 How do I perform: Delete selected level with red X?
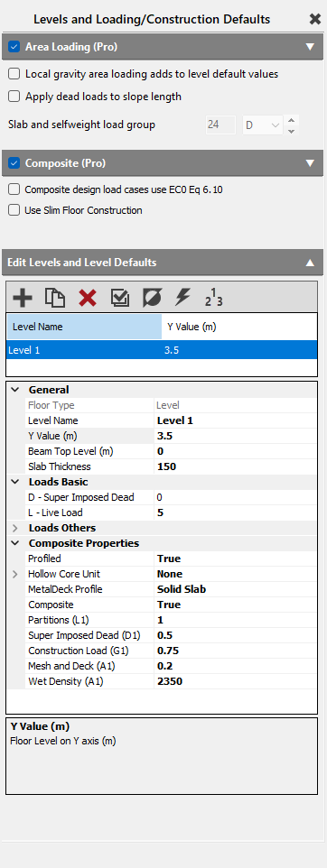coord(88,298)
